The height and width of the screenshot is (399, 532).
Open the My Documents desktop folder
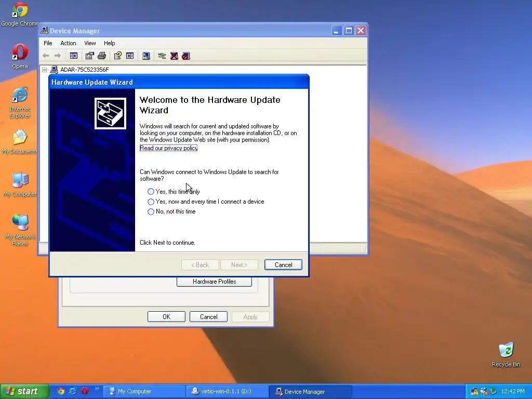(20, 142)
